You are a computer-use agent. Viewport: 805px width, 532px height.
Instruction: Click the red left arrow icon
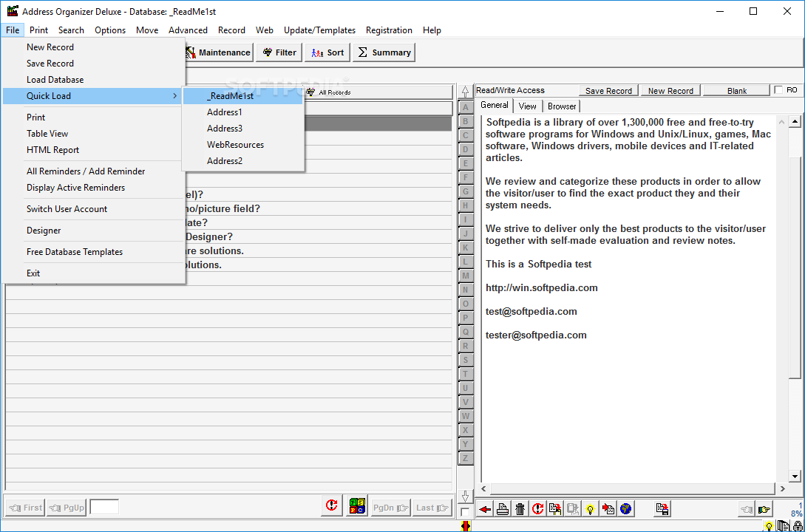pyautogui.click(x=485, y=509)
